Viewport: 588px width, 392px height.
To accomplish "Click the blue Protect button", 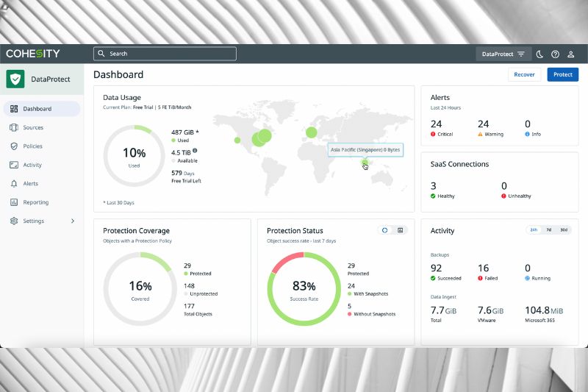I will tap(562, 74).
